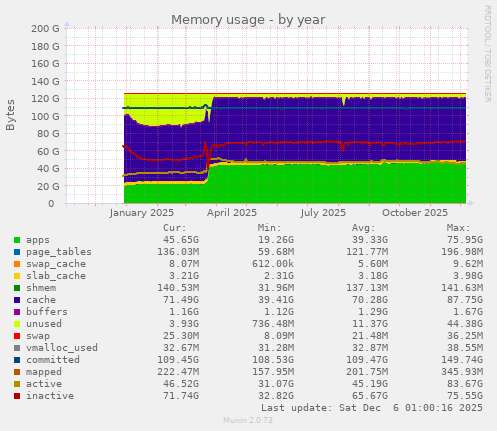Click committed max value 149.74G
Screen dimensions: 497x431
pyautogui.click(x=462, y=360)
